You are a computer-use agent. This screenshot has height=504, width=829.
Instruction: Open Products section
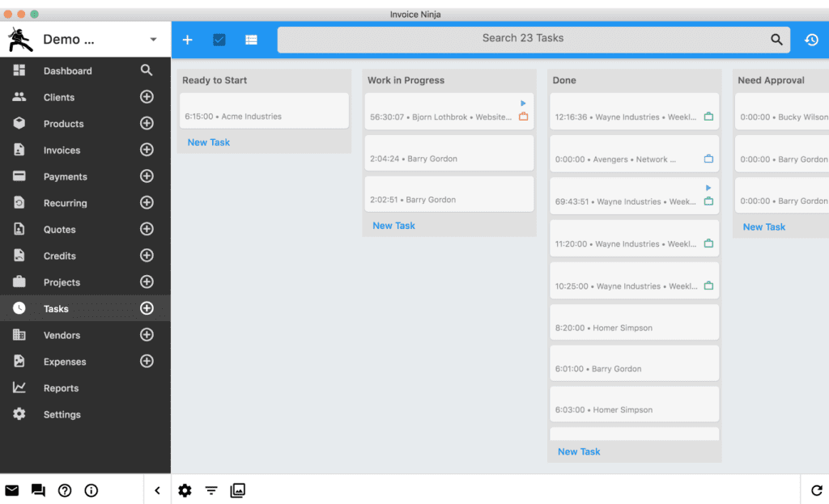pos(63,124)
